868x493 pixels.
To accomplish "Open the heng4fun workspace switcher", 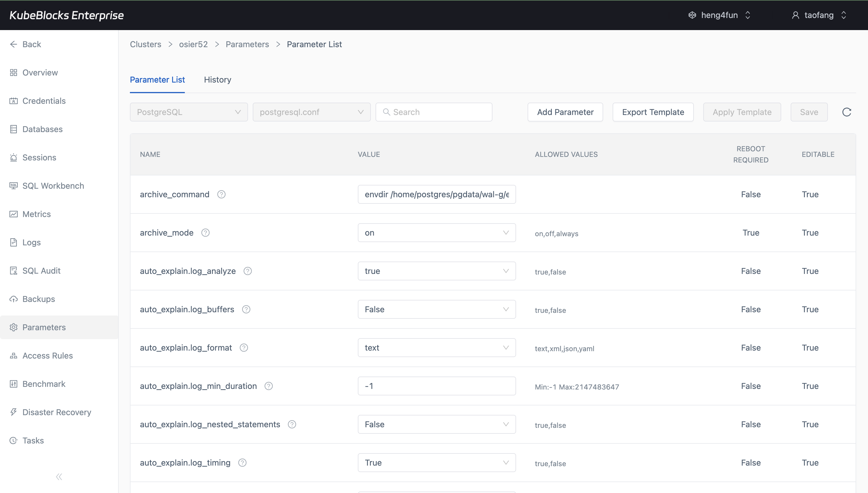I will tap(719, 15).
